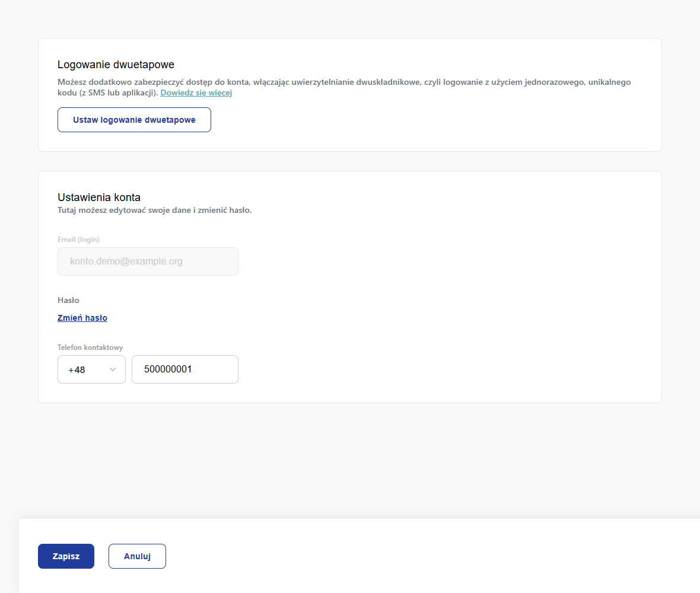Save changes with the Zapisz button
This screenshot has height=593, width=700.
click(x=66, y=556)
